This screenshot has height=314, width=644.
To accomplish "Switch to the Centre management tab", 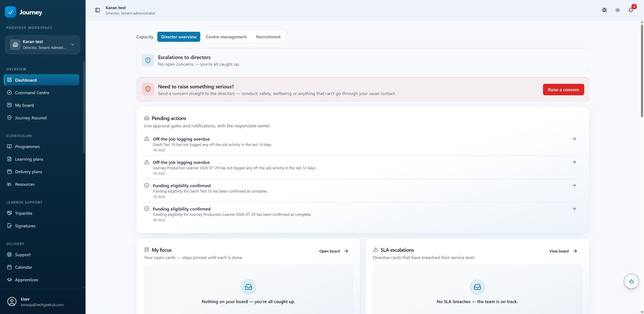I will [x=226, y=37].
